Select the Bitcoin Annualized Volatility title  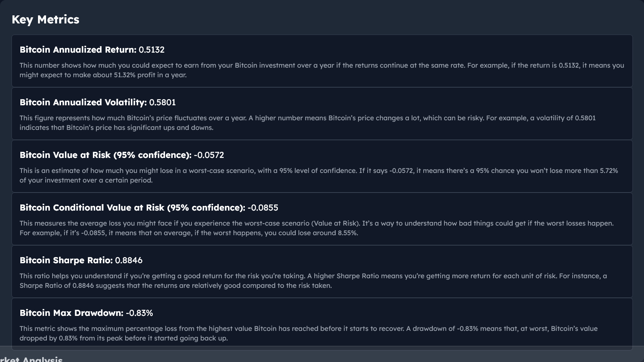[83, 102]
